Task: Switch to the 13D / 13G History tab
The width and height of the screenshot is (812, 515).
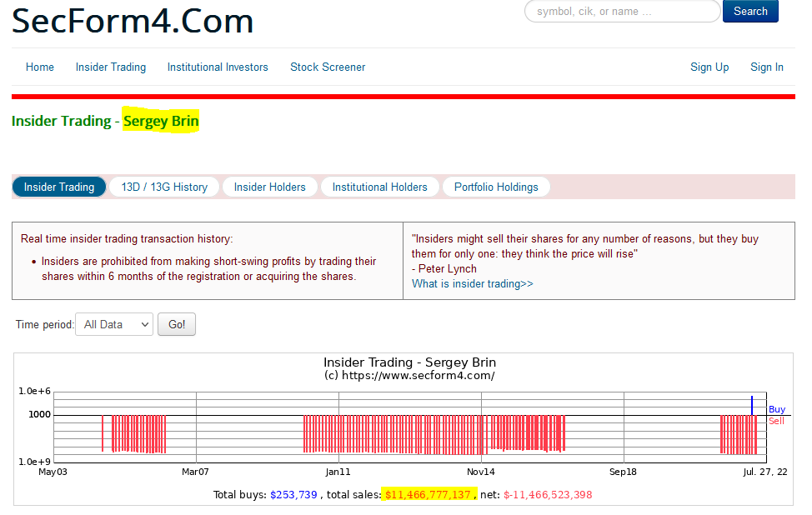Action: 165,187
